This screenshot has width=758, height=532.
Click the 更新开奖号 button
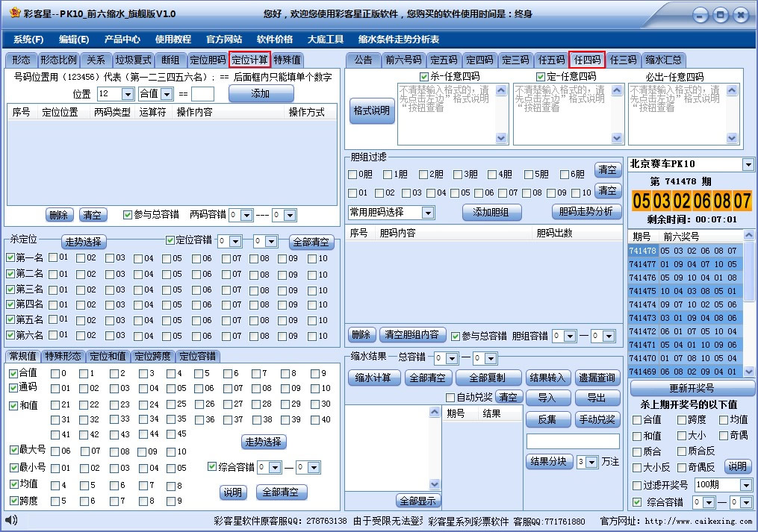tap(693, 387)
